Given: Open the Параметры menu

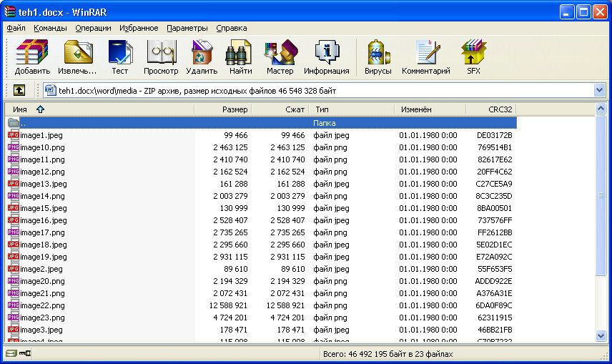Looking at the screenshot, I should tap(187, 28).
